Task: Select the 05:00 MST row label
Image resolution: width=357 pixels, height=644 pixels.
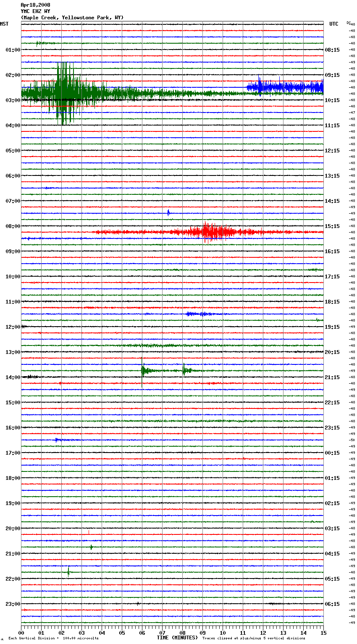Action: [x=13, y=151]
